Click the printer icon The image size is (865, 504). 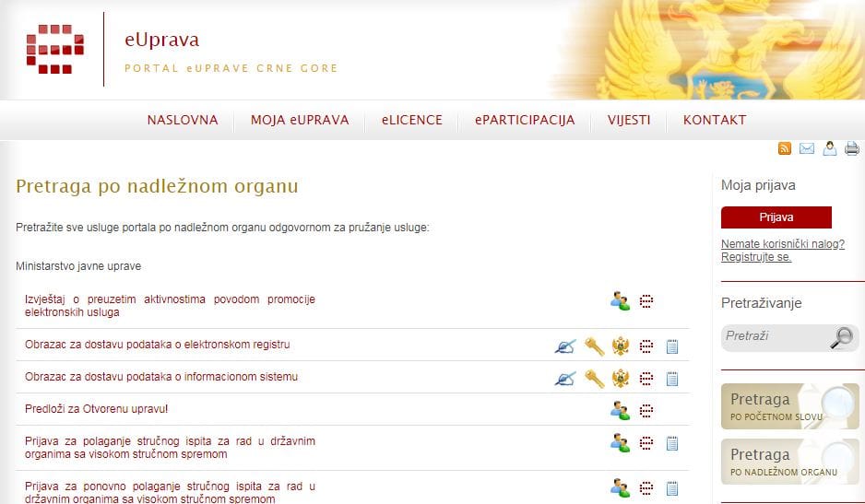852,148
